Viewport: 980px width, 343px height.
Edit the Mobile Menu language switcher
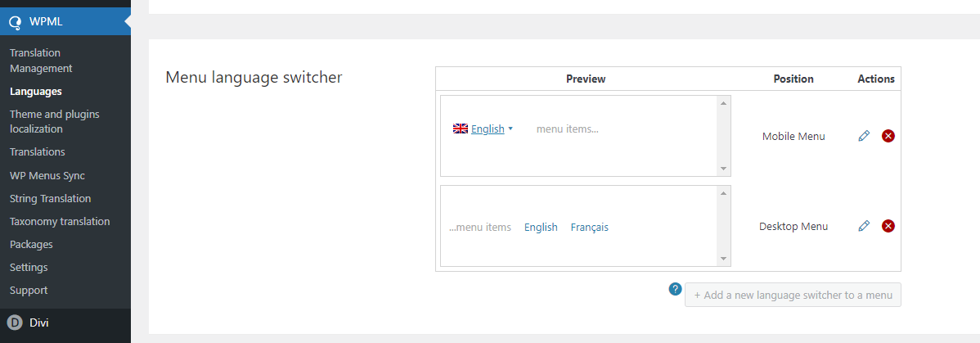point(865,136)
